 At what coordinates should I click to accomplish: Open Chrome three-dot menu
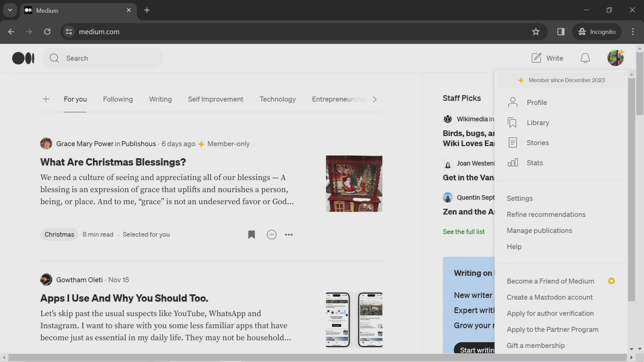pos(633,32)
